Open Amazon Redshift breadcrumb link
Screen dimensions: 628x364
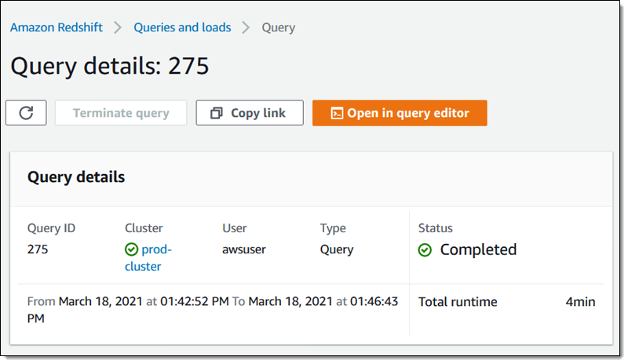tap(59, 27)
